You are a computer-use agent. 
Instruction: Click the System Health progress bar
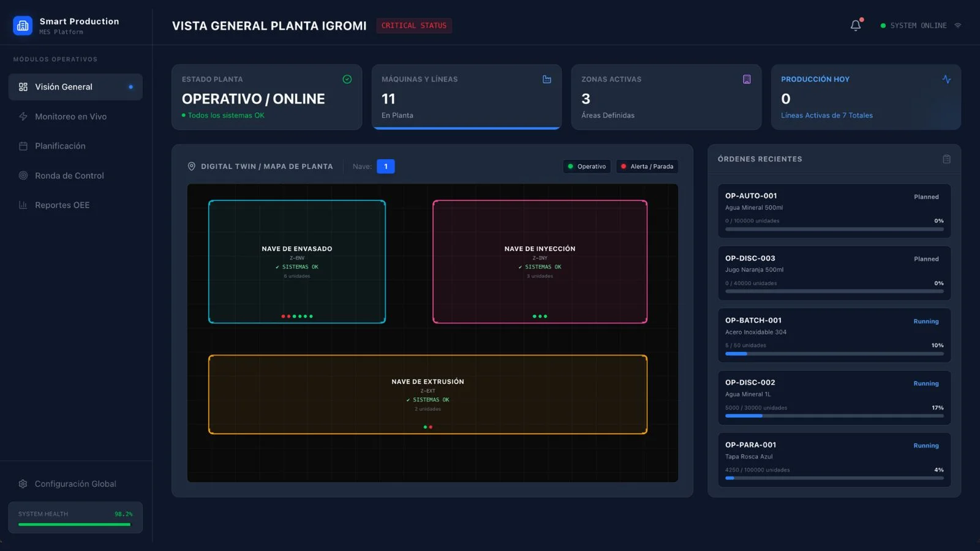click(x=74, y=524)
